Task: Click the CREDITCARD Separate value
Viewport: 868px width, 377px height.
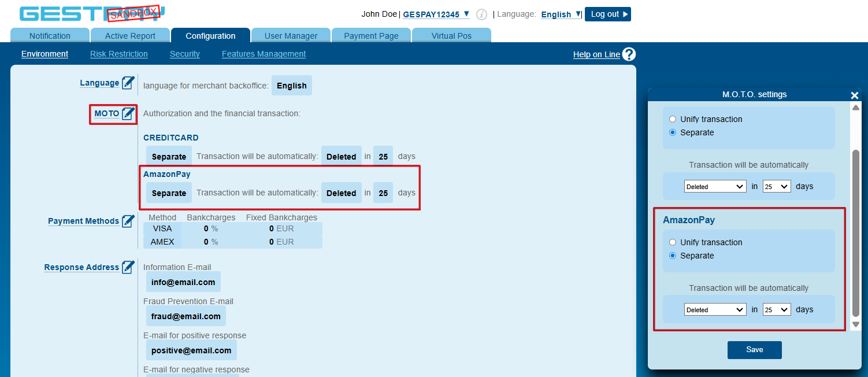Action: 169,157
